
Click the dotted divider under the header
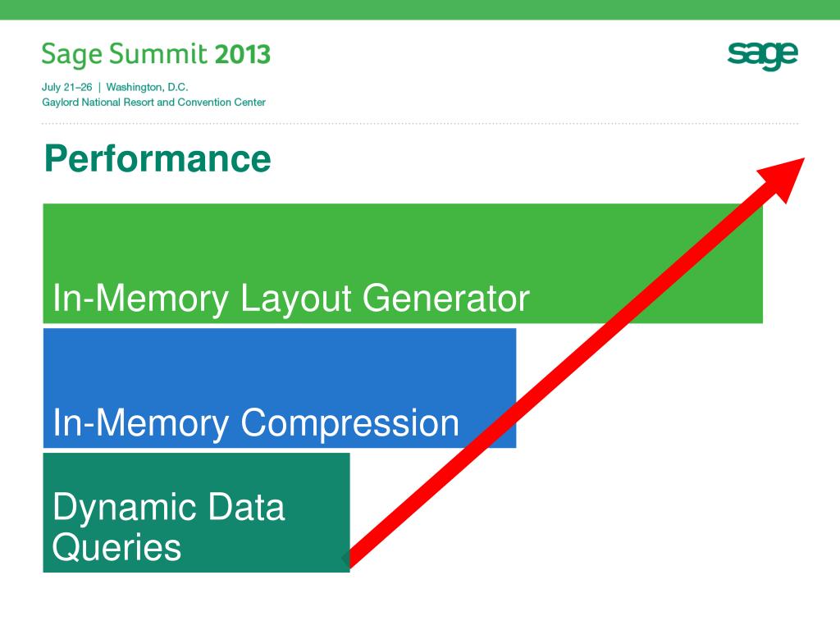pos(420,124)
